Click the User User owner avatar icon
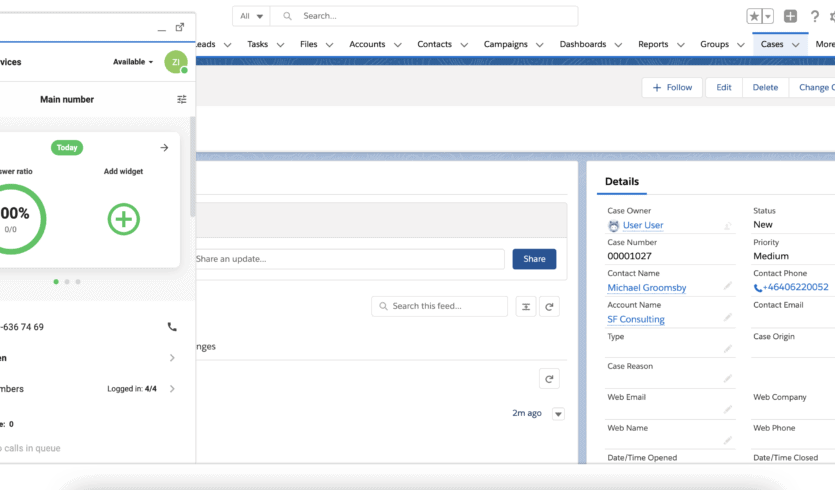Viewport: 835px width, 490px height. click(x=613, y=226)
